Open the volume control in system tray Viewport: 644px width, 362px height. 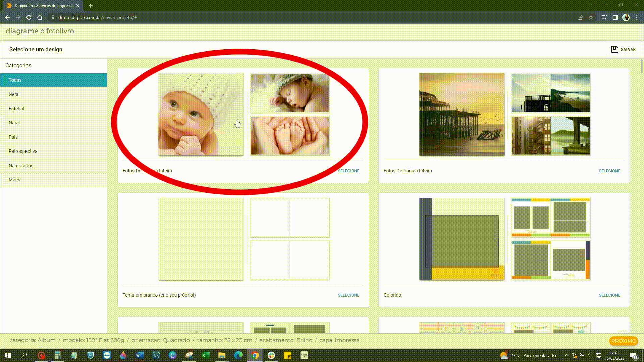pos(590,355)
